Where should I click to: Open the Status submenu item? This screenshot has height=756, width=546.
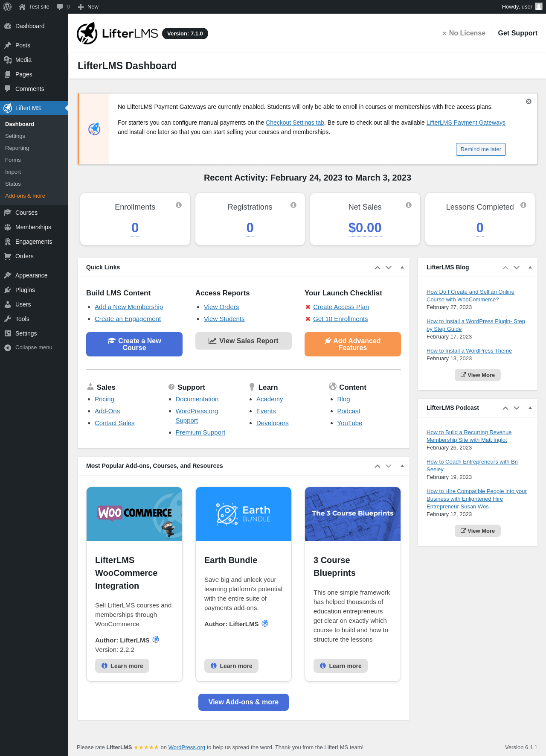pyautogui.click(x=13, y=184)
